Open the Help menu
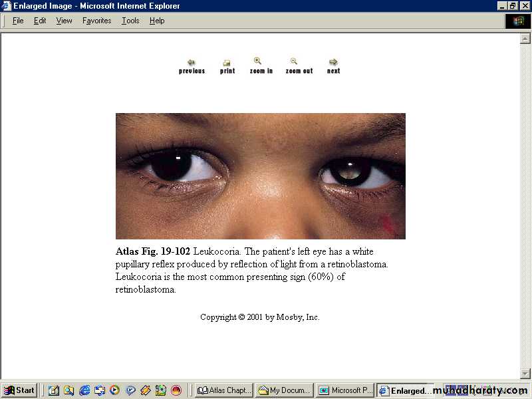The image size is (532, 399). pyautogui.click(x=157, y=21)
